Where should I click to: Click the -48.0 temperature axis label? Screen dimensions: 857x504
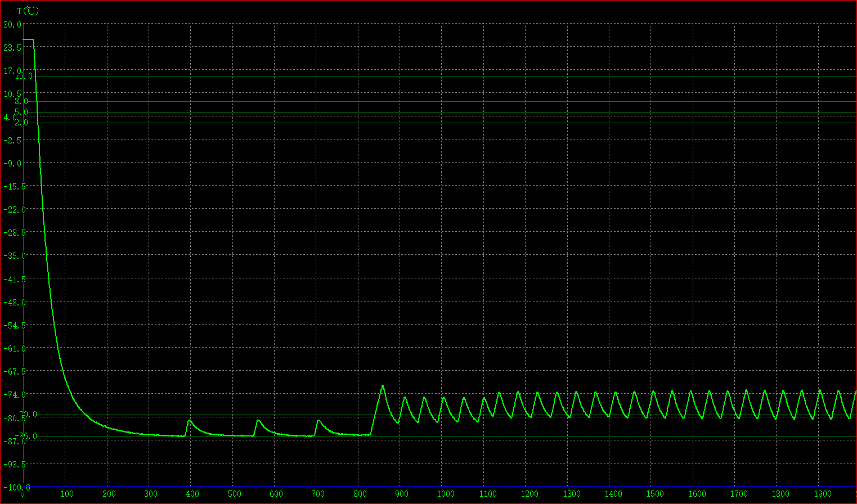point(12,302)
